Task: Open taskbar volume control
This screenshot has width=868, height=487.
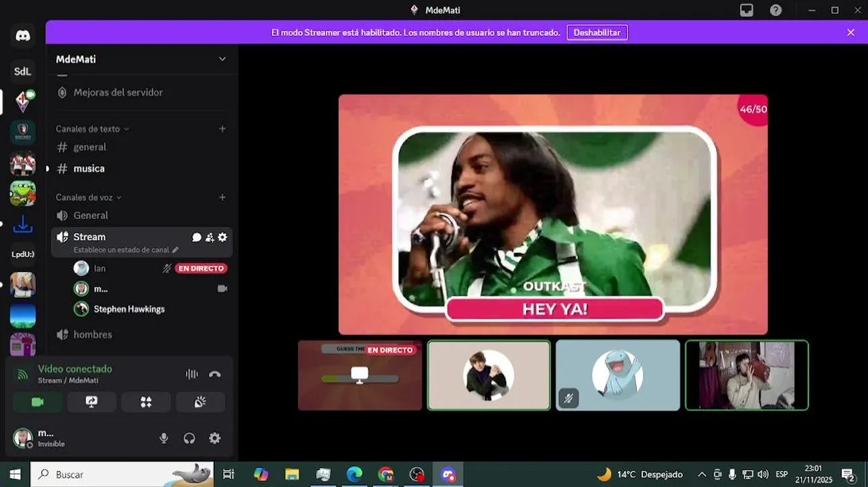Action: point(763,474)
